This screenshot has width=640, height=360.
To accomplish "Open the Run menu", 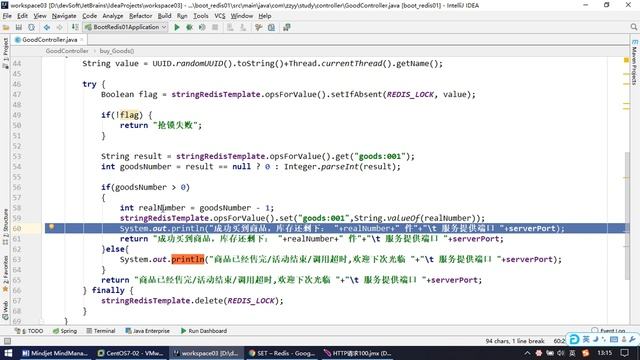I will 182,16.
